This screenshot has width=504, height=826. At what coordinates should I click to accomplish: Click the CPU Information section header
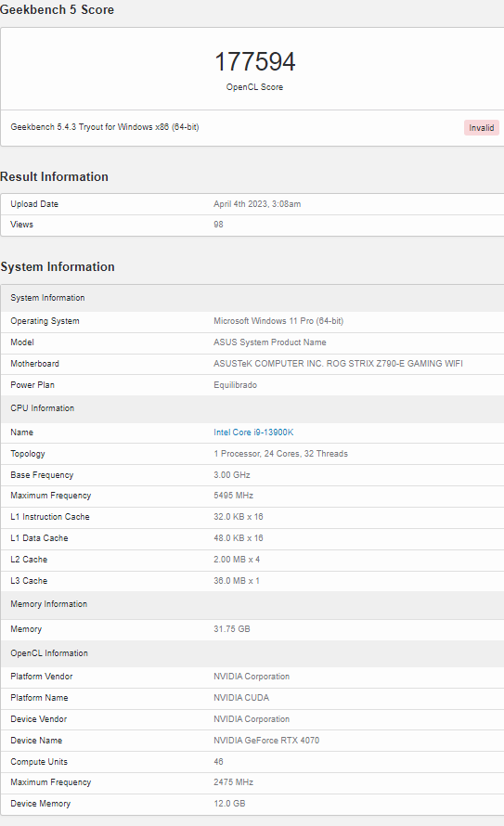coord(42,408)
